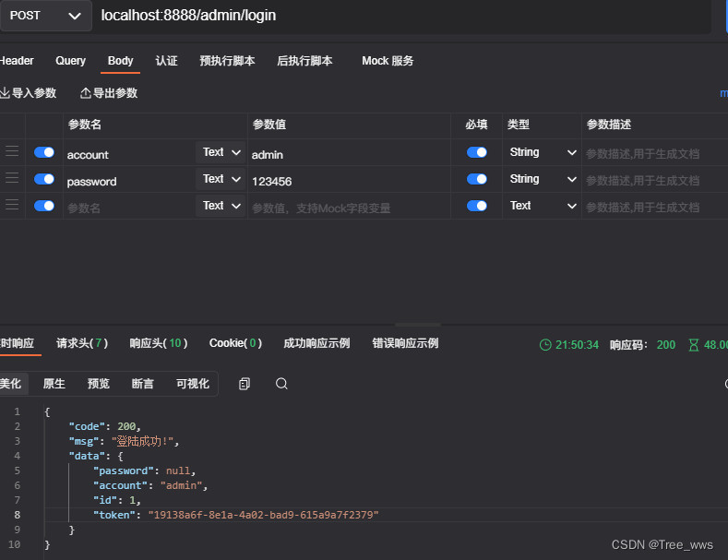Select the Body tab
Screen dimensions: 728x560
click(x=120, y=61)
